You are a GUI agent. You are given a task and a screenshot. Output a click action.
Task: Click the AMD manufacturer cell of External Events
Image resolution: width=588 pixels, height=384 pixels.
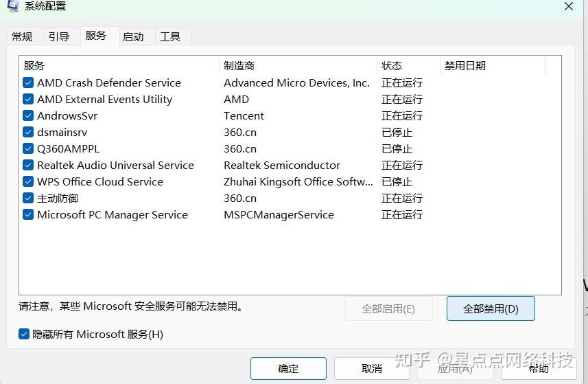[x=236, y=99]
